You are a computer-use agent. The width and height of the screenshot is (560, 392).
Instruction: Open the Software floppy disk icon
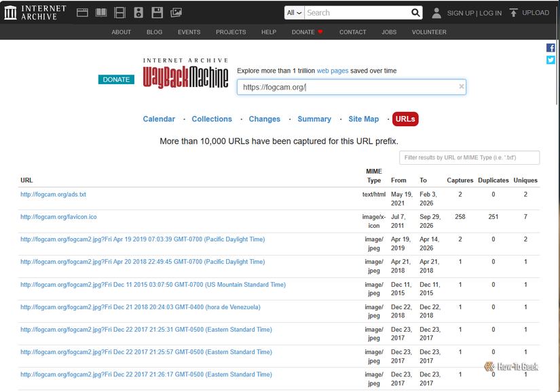click(157, 13)
